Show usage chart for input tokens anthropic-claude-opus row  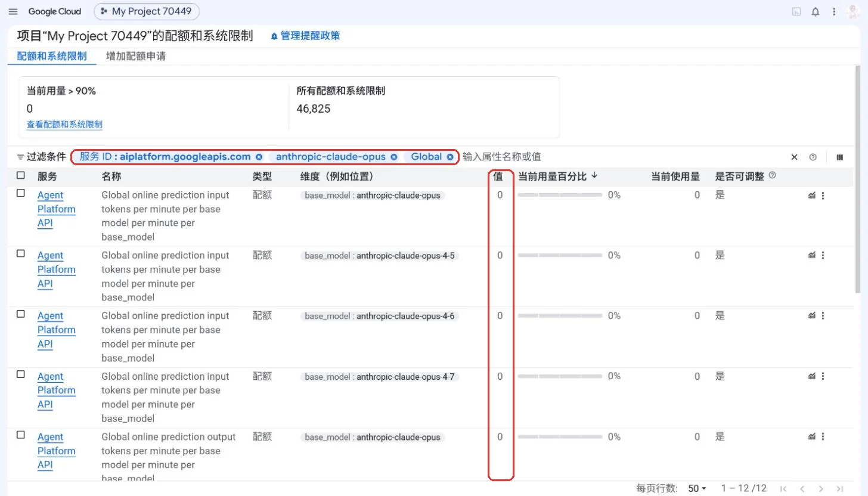point(811,195)
